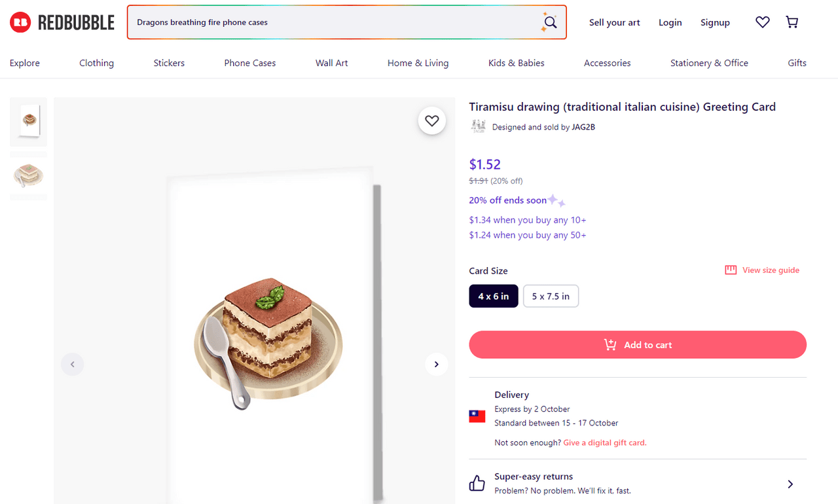The image size is (838, 504).
Task: Click the search magnifier icon
Action: pos(550,22)
